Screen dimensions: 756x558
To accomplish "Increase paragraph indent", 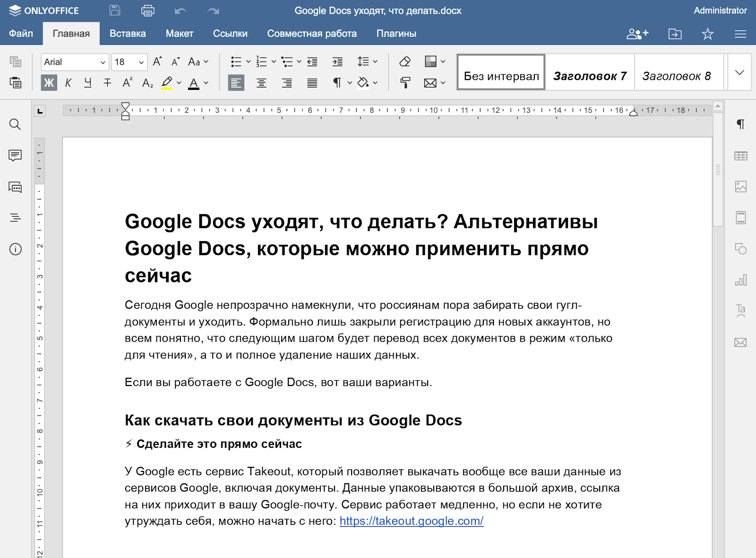I will pos(337,61).
